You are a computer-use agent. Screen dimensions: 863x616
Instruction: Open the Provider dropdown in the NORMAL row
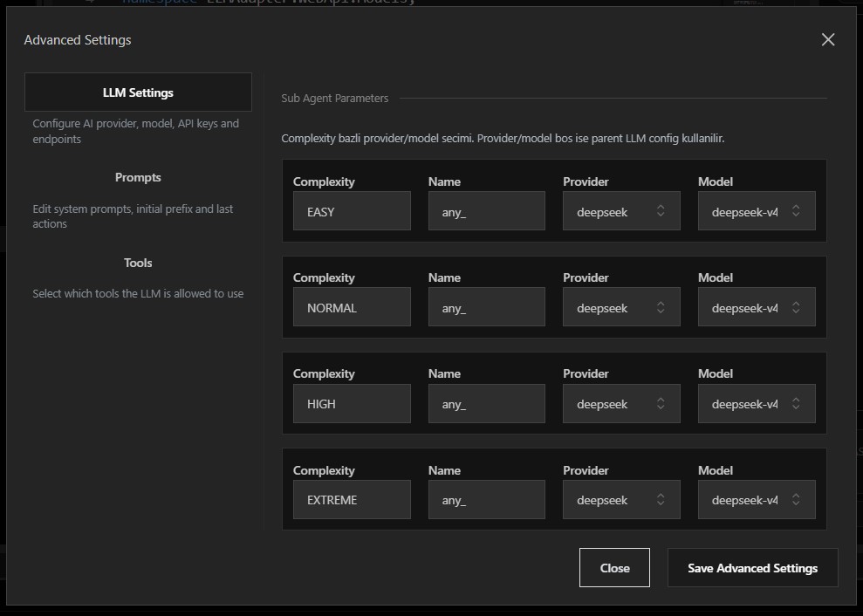(x=621, y=306)
